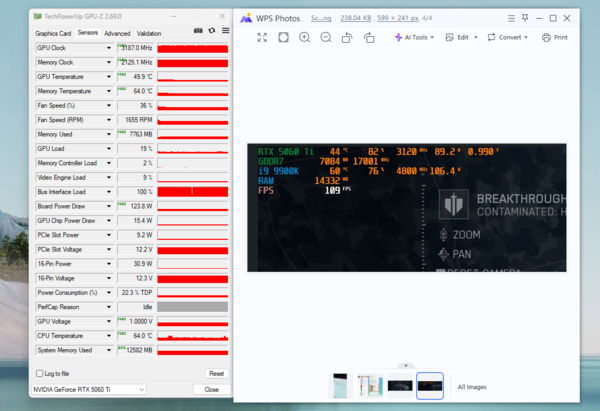
Task: Click the Close button in GPU-Z
Action: 212,390
